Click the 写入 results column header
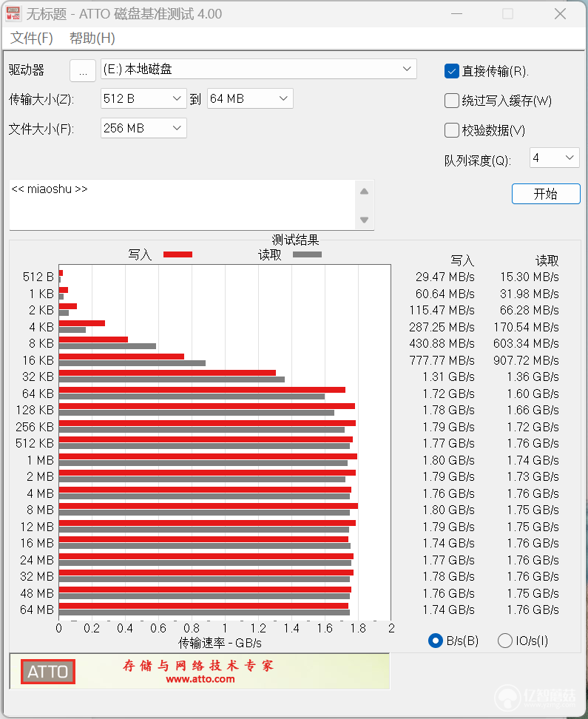Image resolution: width=588 pixels, height=719 pixels. [x=462, y=261]
